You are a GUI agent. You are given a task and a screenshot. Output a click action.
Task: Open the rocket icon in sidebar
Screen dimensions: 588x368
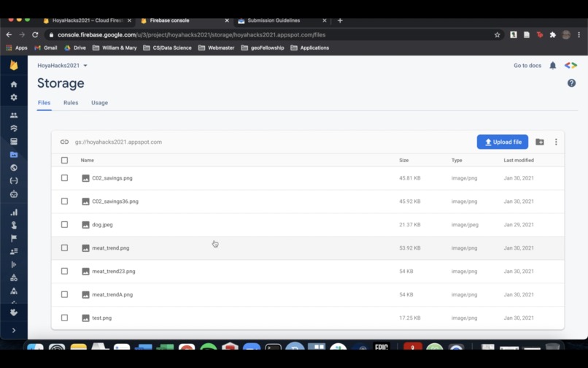coord(14,291)
